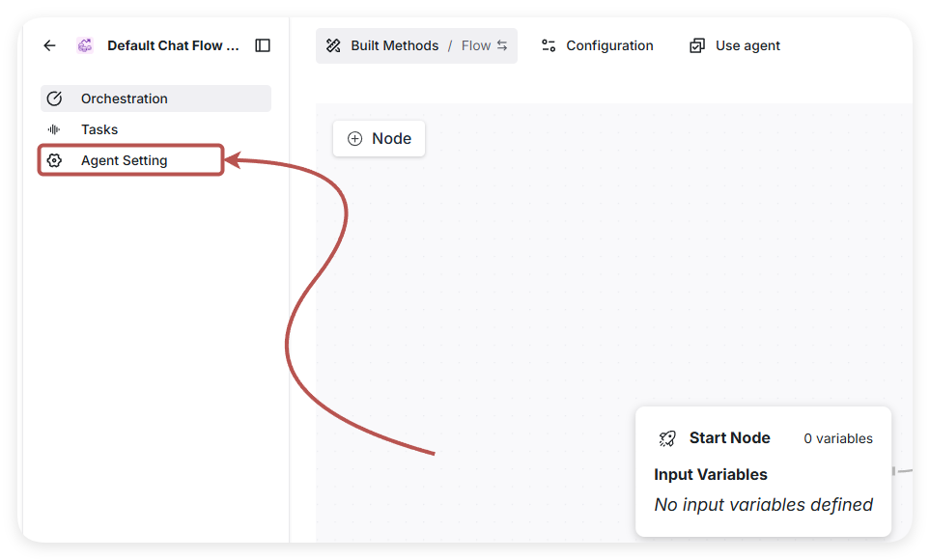Image resolution: width=930 pixels, height=560 pixels.
Task: Click the rocket icon on Start Node
Action: (667, 438)
